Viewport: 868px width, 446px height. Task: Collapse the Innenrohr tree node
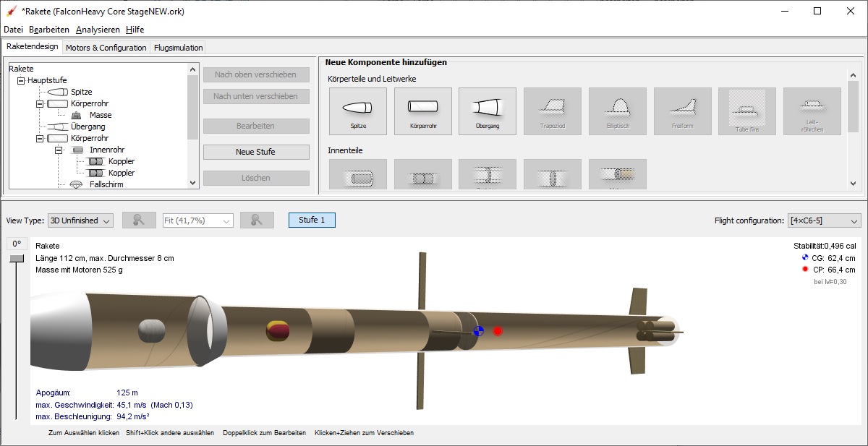click(59, 150)
